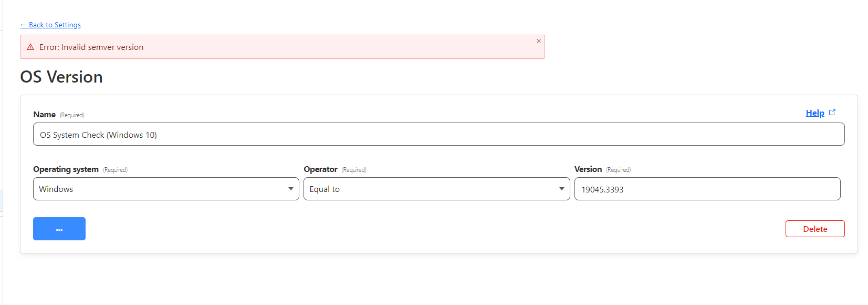
Task: Click the warning triangle icon in the error banner
Action: [30, 47]
